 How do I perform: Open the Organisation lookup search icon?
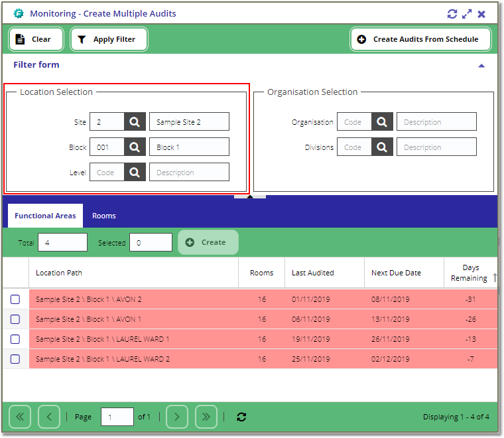(382, 121)
